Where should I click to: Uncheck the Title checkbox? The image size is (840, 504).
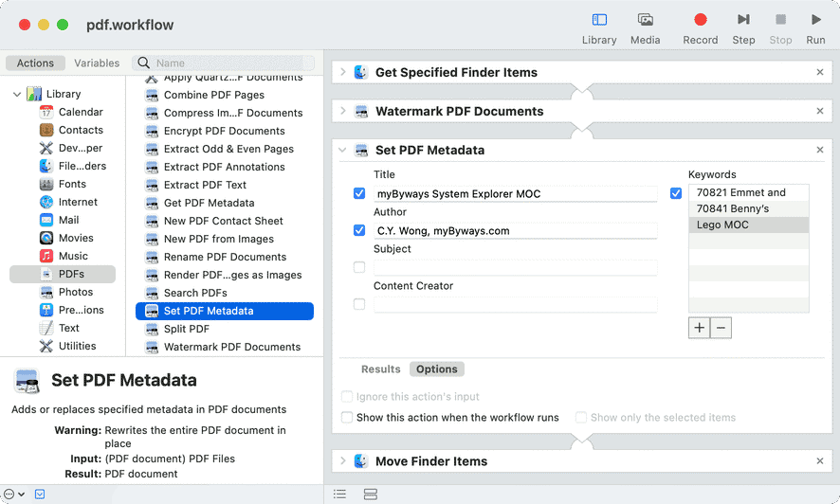[359, 193]
